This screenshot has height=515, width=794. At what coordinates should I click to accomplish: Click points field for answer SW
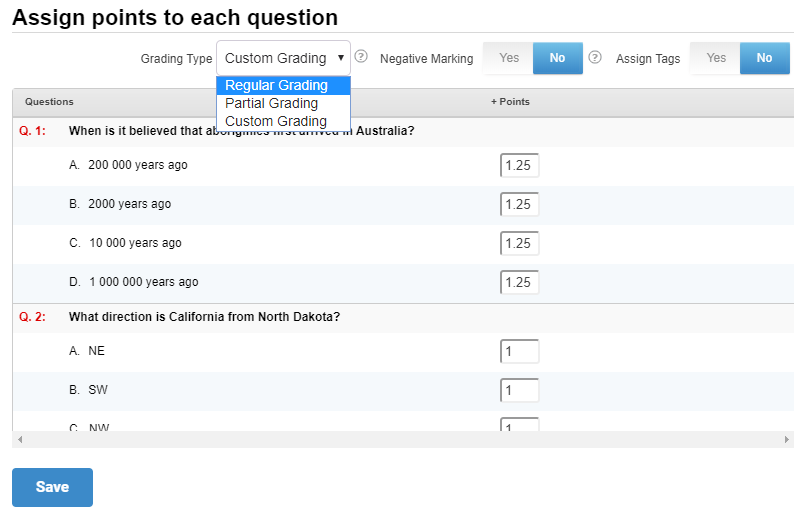[519, 390]
